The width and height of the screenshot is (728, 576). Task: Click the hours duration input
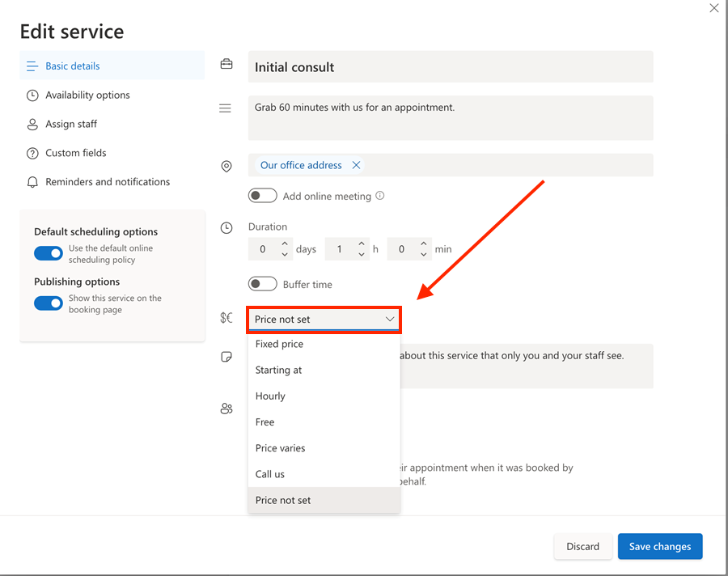(341, 249)
